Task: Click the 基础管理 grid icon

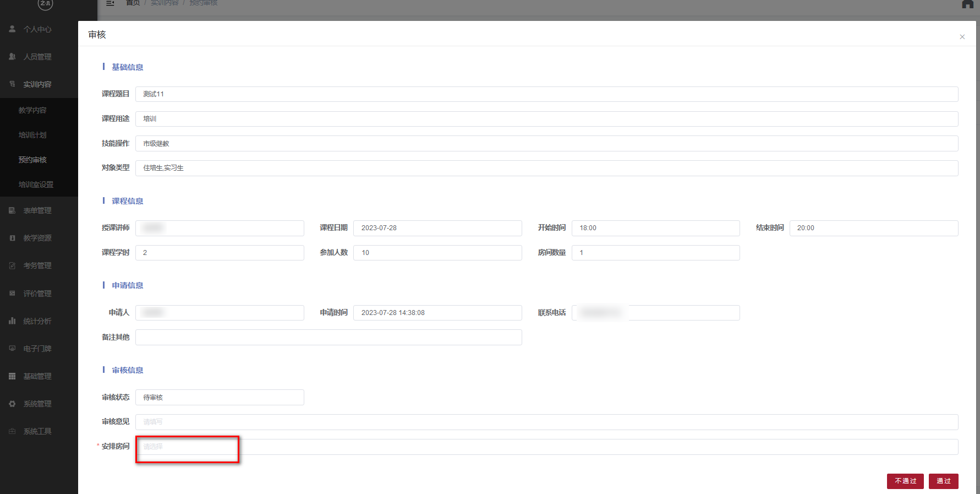Action: click(12, 376)
